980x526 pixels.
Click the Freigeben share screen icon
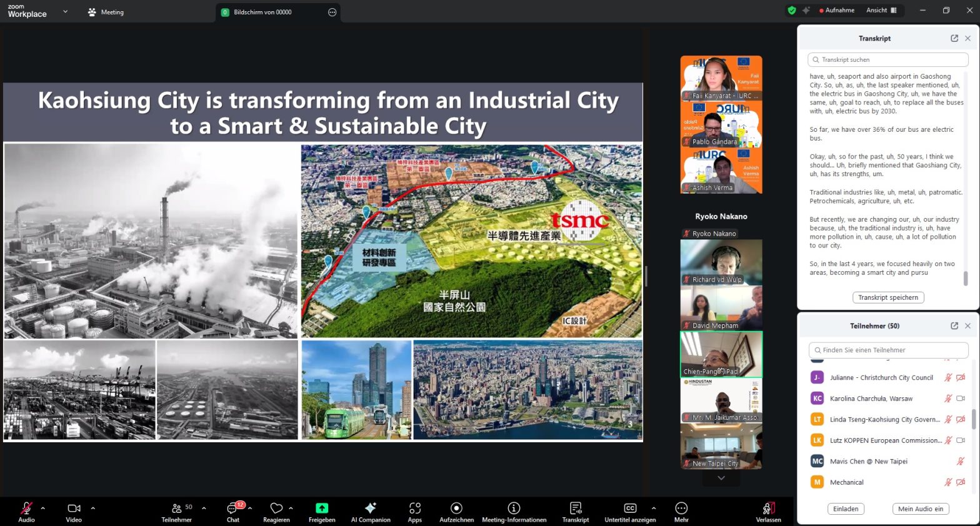(x=322, y=509)
